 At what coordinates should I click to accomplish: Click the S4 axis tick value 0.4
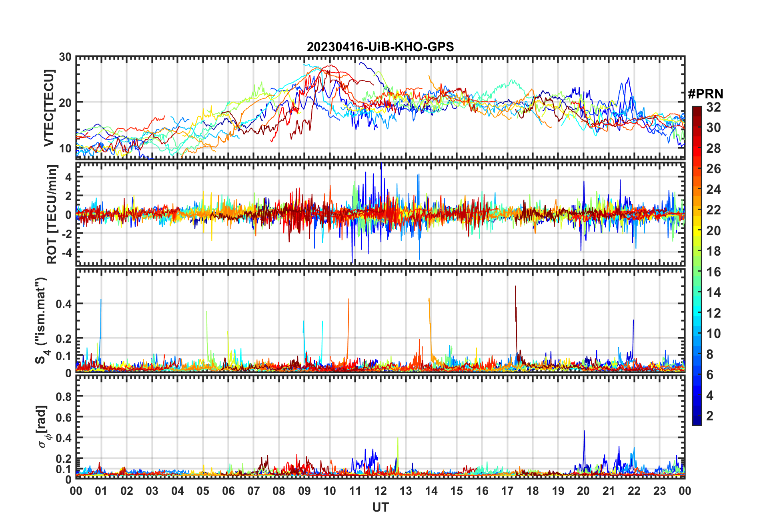tap(64, 304)
